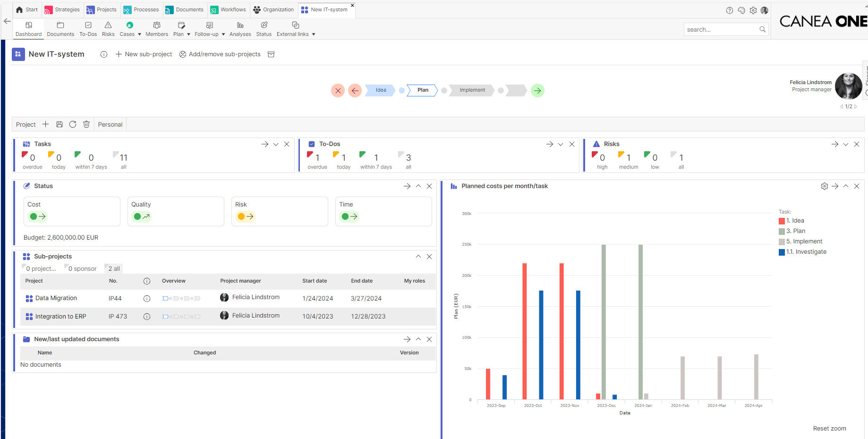Open chart settings gear icon
Image resolution: width=868 pixels, height=439 pixels.
pyautogui.click(x=825, y=186)
